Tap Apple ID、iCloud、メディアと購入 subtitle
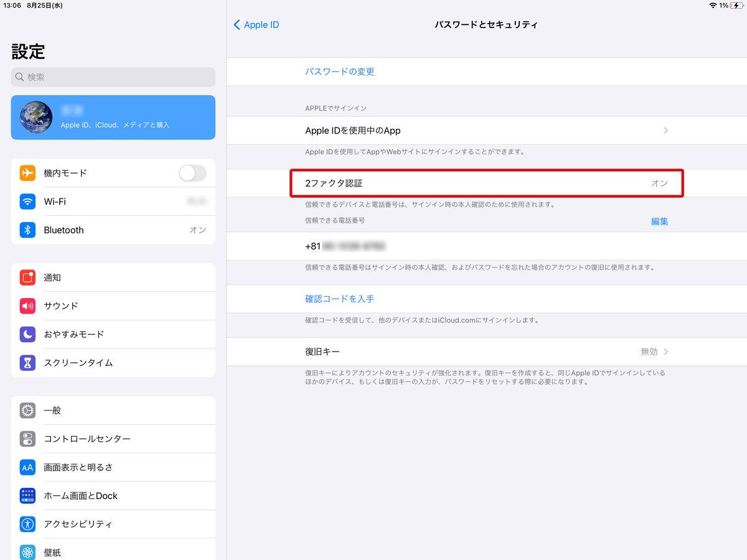The height and width of the screenshot is (560, 747). click(115, 125)
